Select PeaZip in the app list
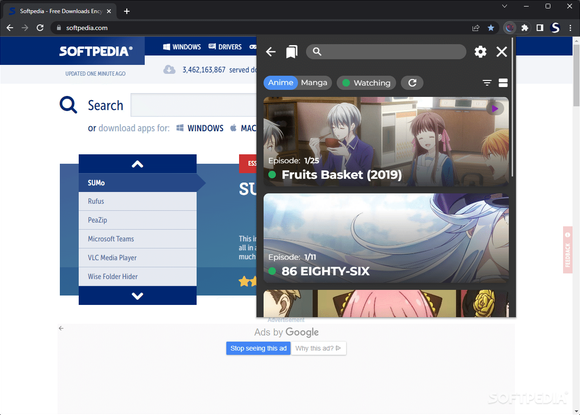Screen dimensions: 580x415 (138, 220)
